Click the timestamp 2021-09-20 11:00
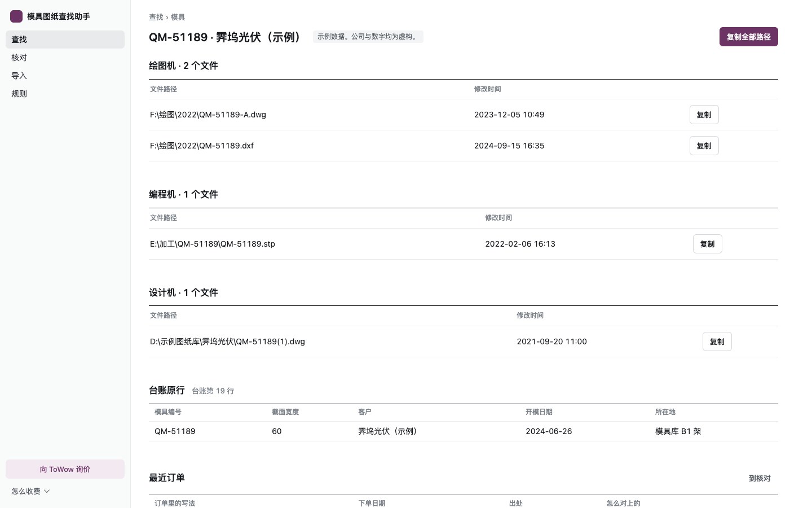Viewport: 812px width, 508px height. click(x=551, y=341)
